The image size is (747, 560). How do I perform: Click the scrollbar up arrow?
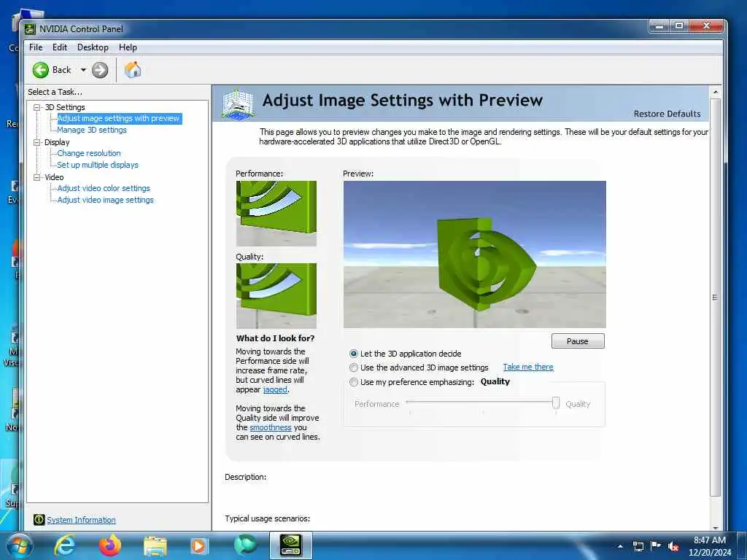(715, 91)
